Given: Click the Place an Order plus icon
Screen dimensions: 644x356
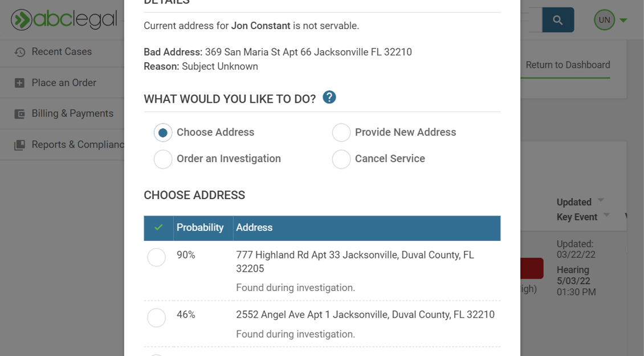Looking at the screenshot, I should (x=21, y=82).
